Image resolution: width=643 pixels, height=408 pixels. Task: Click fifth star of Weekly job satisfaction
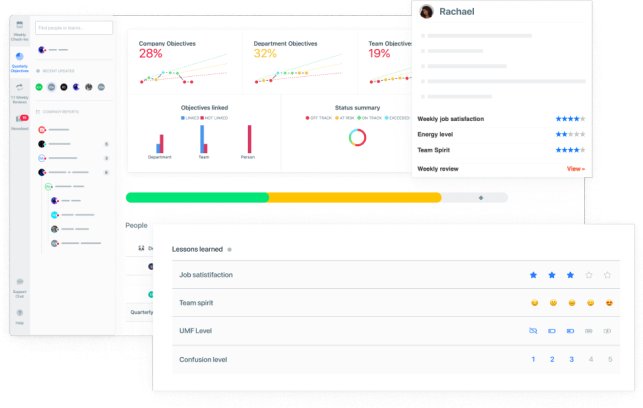coord(583,119)
